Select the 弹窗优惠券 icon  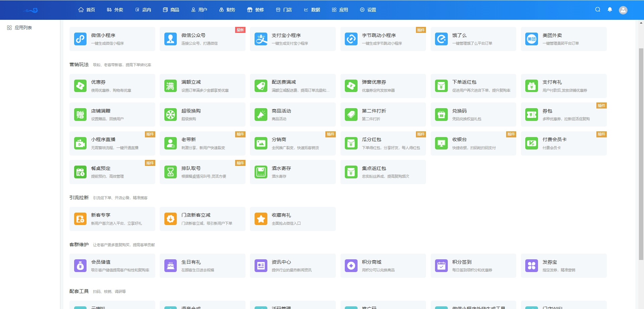click(x=351, y=86)
